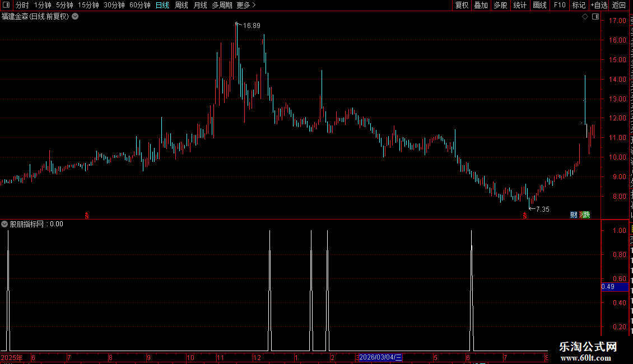The width and height of the screenshot is (633, 364).
Task: Click the red S marker near 7.35 low
Action: pos(525,216)
